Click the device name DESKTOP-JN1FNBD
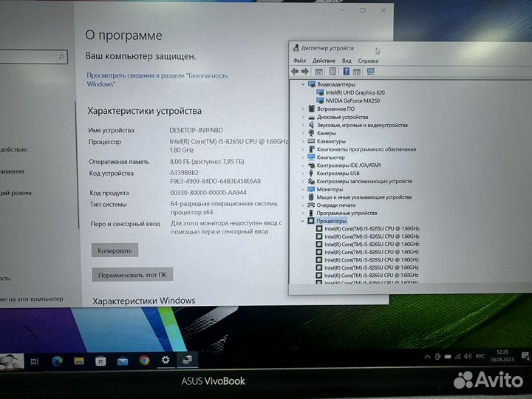The width and height of the screenshot is (532, 399). coord(196,130)
